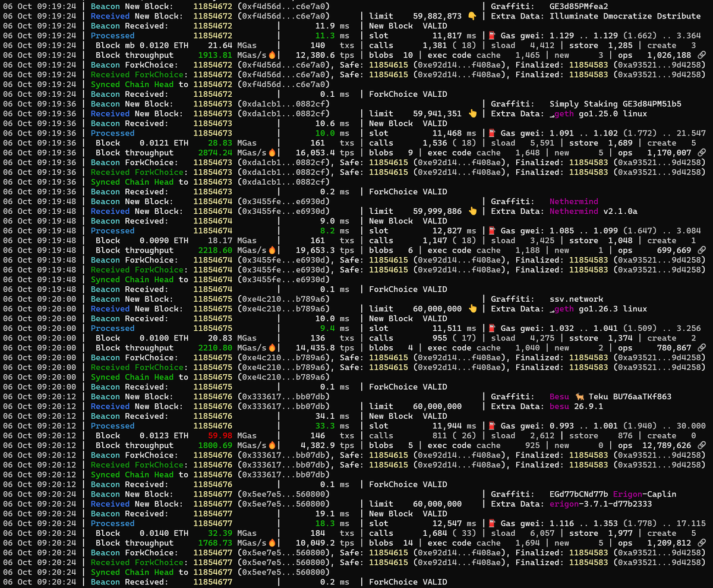713x588 pixels.
Task: Select extra data 'erigon-3.7.1-d77b2333'
Action: [x=601, y=504]
